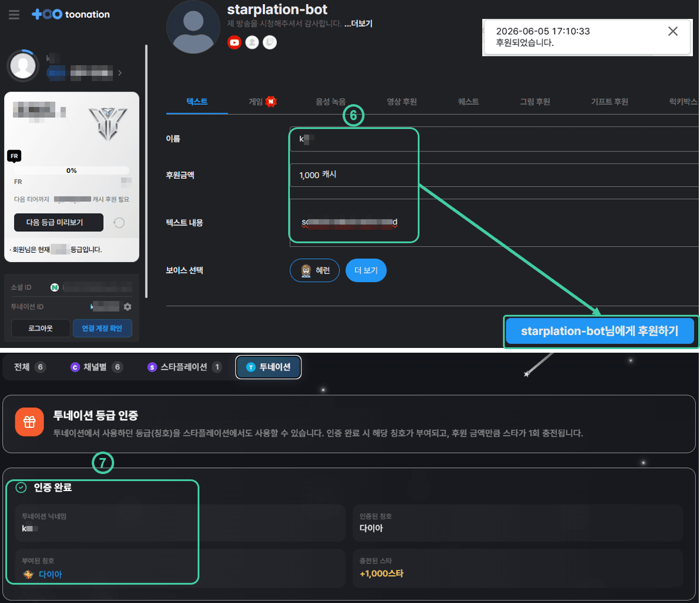
Task: Click the toonation logo
Action: (x=70, y=14)
